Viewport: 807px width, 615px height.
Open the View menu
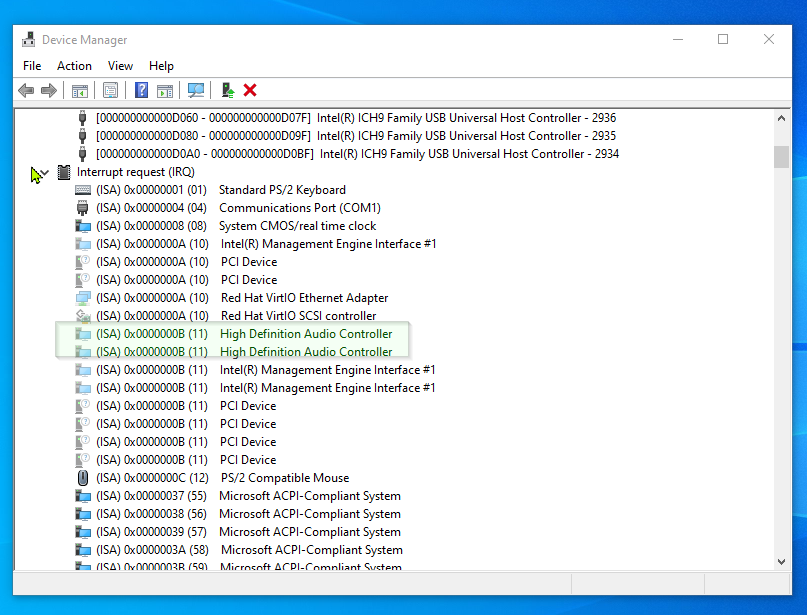click(120, 66)
